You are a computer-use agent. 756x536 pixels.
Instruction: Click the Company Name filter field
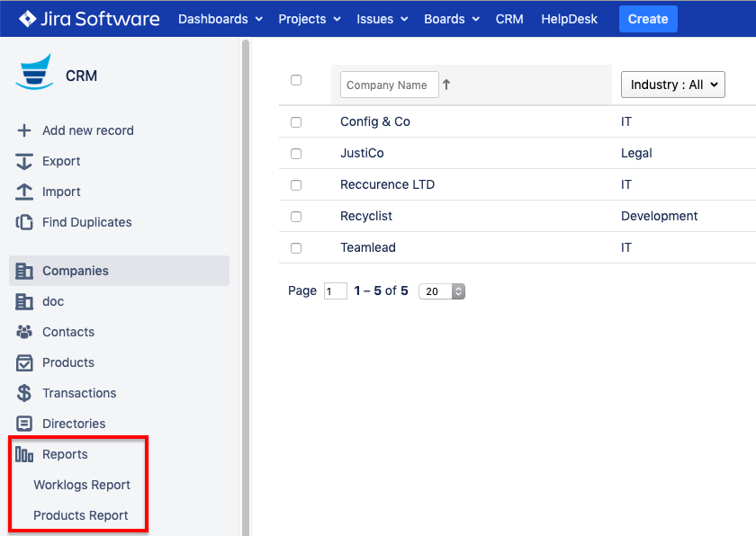click(389, 85)
